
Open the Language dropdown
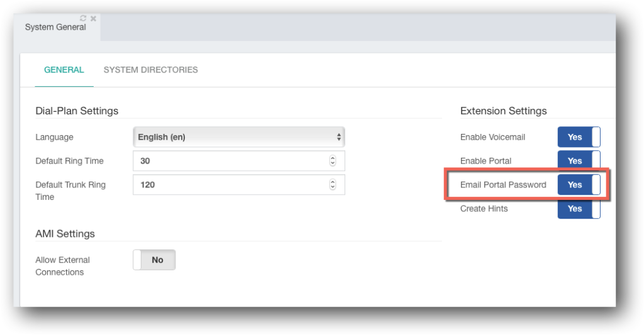click(x=238, y=137)
